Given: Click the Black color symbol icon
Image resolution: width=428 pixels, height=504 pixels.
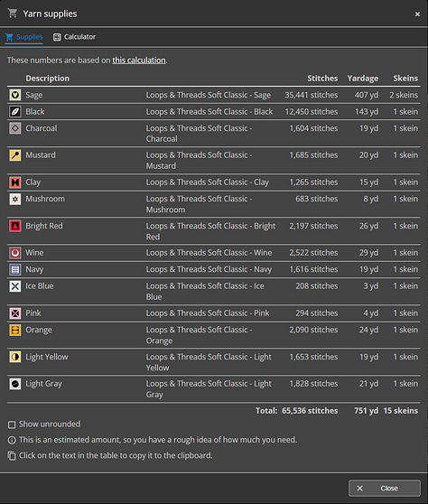Looking at the screenshot, I should pyautogui.click(x=15, y=111).
